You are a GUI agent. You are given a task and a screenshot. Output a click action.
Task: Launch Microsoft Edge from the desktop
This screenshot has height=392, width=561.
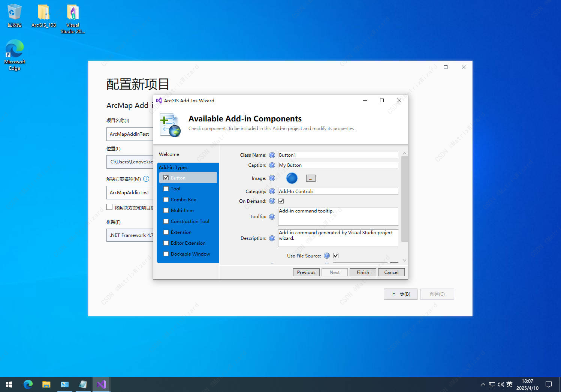click(15, 55)
